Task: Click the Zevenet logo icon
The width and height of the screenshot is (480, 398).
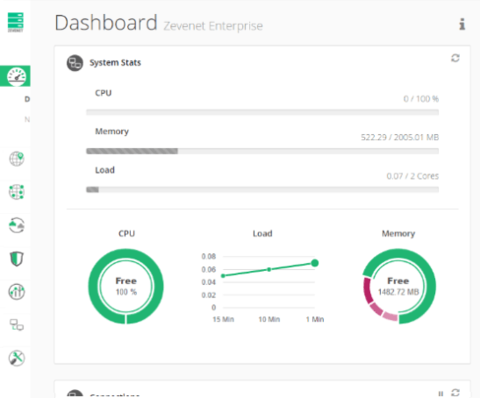Action: click(16, 22)
